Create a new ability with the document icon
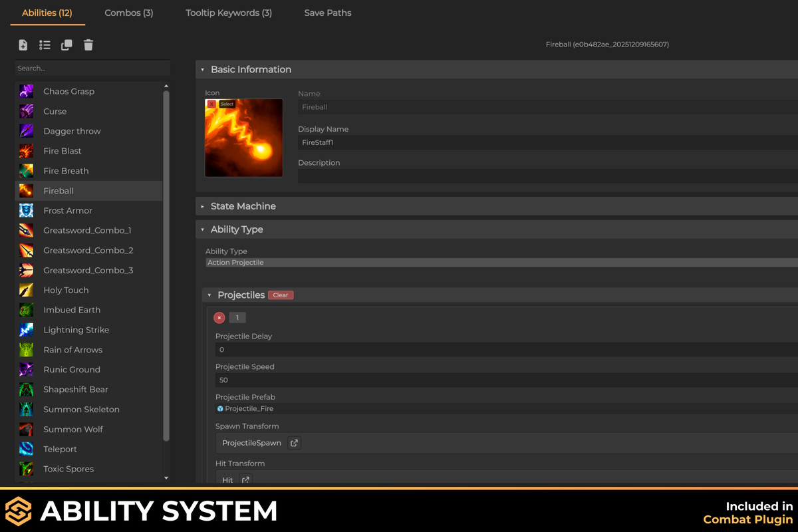 23,45
